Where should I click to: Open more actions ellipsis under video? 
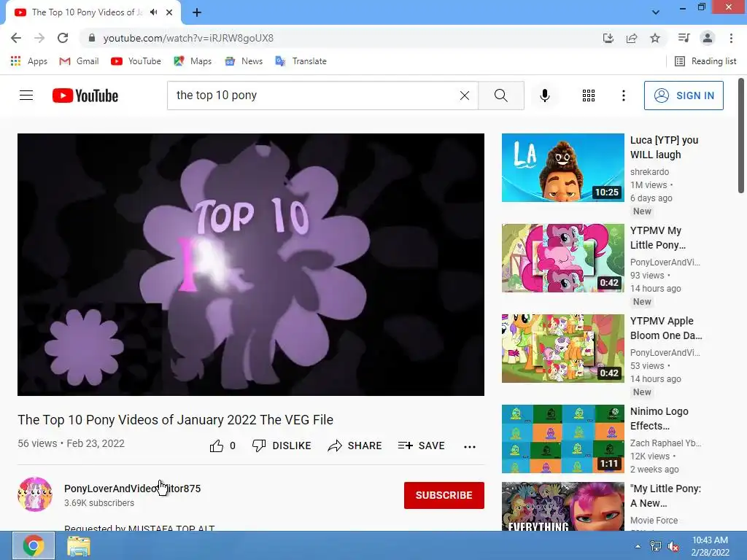pos(470,446)
